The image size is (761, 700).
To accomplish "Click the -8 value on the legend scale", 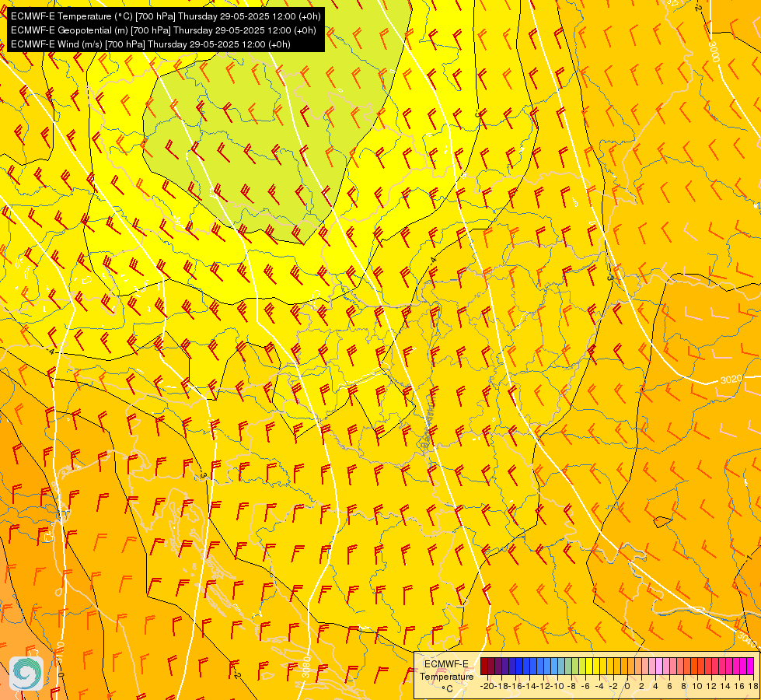I will tap(571, 686).
